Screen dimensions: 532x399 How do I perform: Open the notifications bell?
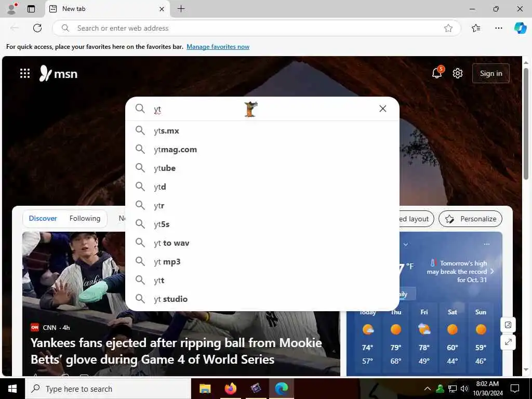437,73
